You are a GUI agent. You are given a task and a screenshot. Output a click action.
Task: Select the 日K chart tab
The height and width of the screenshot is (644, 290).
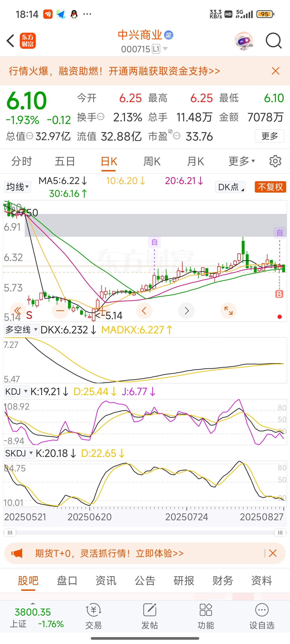point(109,161)
